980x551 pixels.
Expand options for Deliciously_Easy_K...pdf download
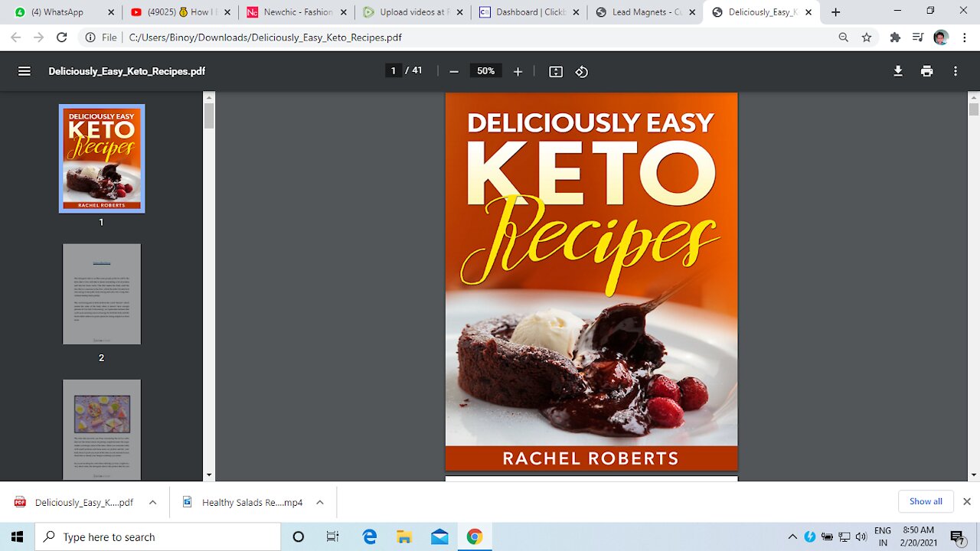pyautogui.click(x=152, y=502)
